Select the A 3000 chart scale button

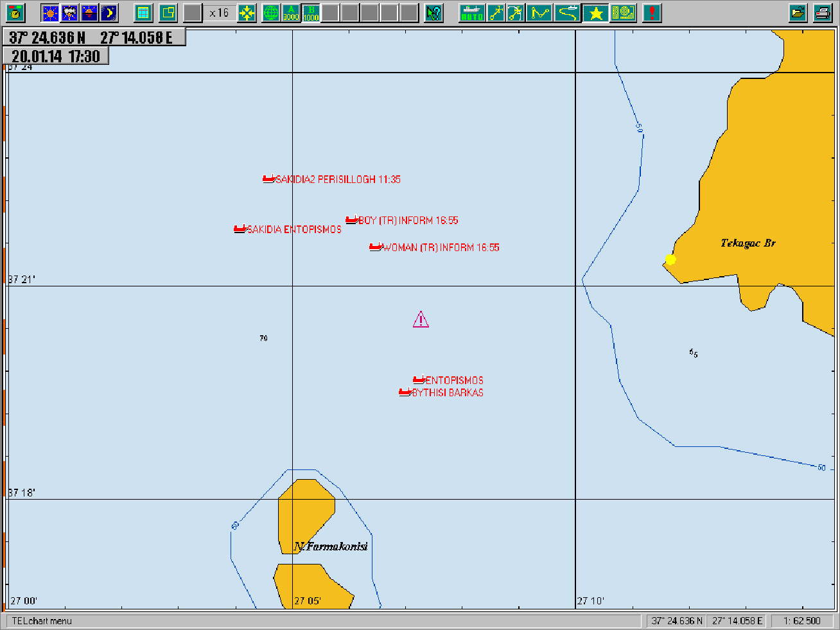pos(291,13)
